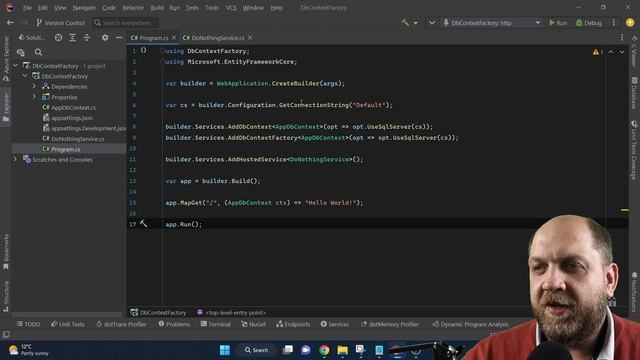Select DoNothingService.cs in the solution tree
640x360 pixels.
(x=73, y=139)
